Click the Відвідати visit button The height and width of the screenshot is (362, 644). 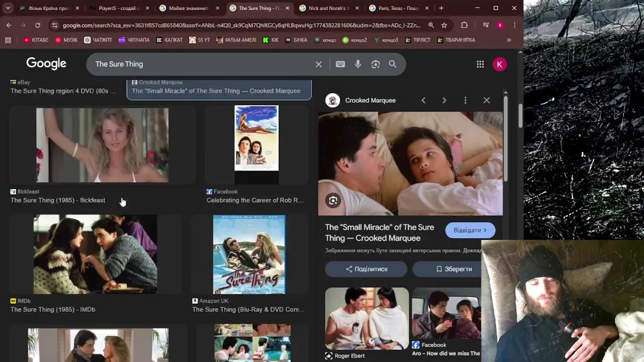pos(470,230)
